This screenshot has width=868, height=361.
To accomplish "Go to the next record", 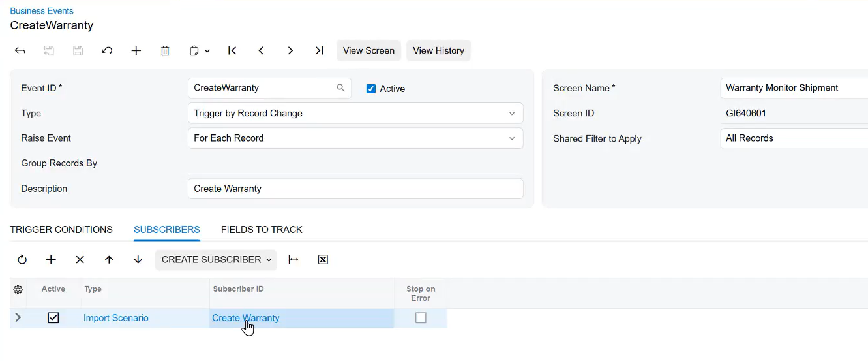I will [x=290, y=50].
